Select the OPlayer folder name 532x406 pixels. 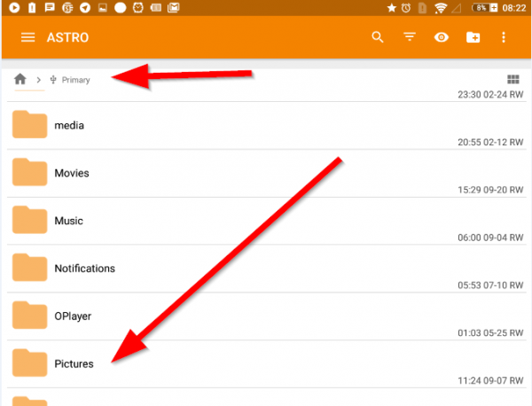[x=73, y=316]
